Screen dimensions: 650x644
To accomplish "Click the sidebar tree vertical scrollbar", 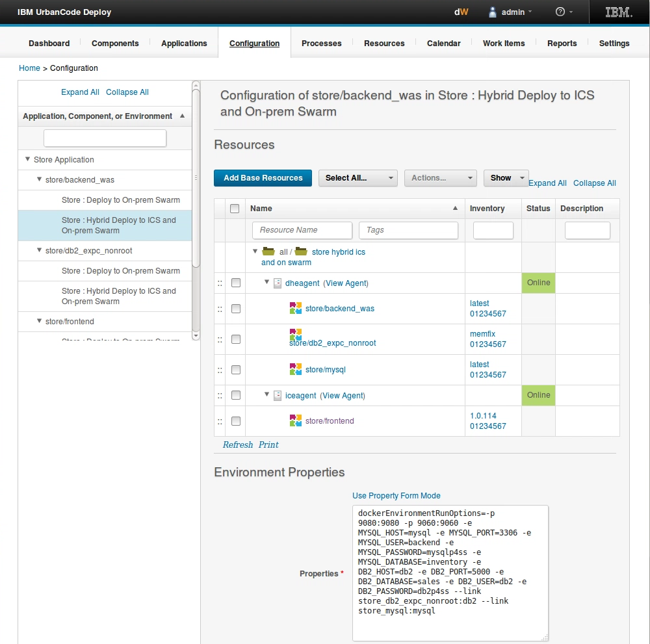I will click(196, 178).
